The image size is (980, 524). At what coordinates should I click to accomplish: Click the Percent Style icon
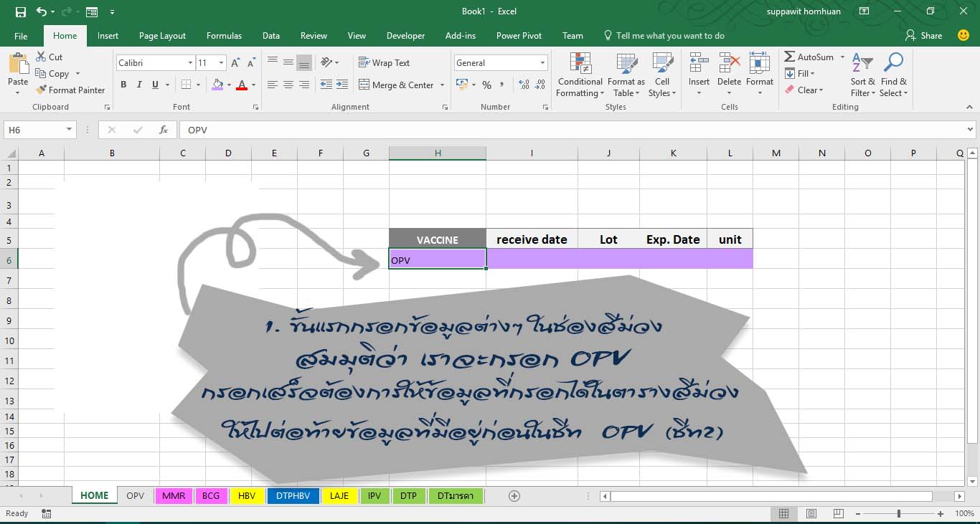[486, 85]
